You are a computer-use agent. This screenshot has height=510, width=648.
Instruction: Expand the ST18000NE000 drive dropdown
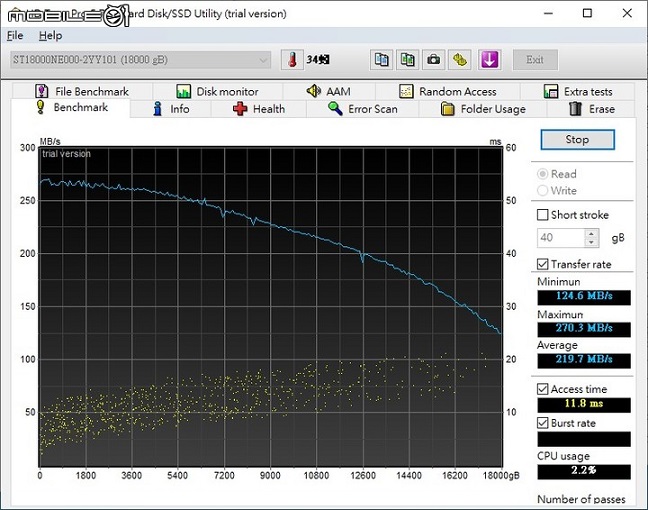pos(140,60)
